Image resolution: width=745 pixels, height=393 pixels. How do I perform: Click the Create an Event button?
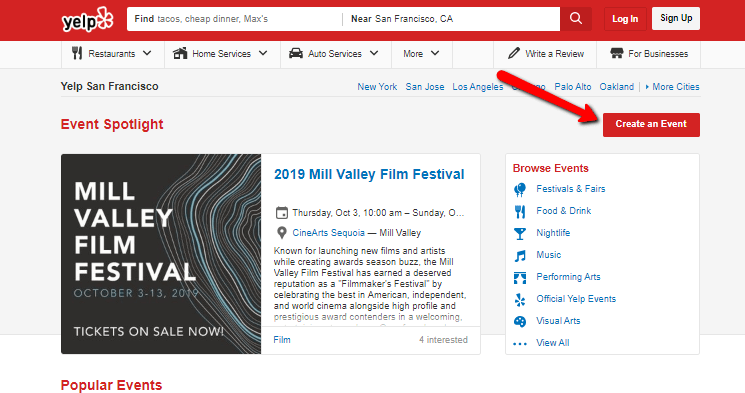(651, 125)
